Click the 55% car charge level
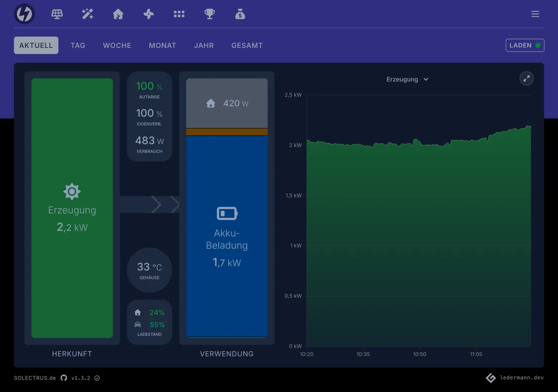 point(157,324)
